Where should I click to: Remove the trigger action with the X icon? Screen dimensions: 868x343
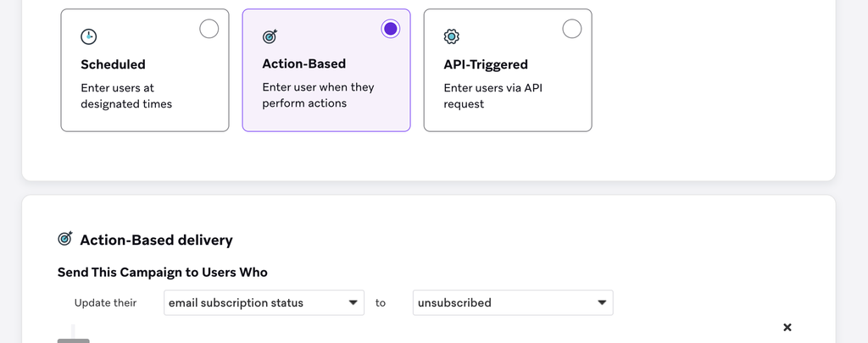point(787,327)
